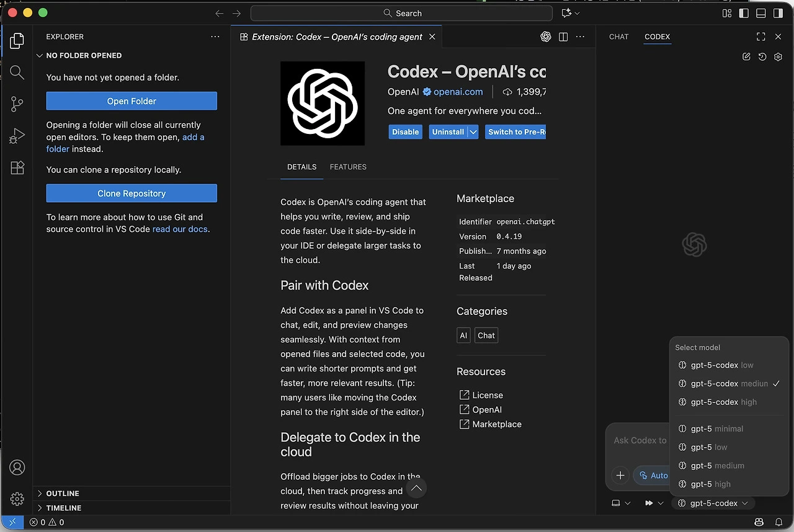Expand the Timeline section
The image size is (794, 532).
click(x=132, y=508)
